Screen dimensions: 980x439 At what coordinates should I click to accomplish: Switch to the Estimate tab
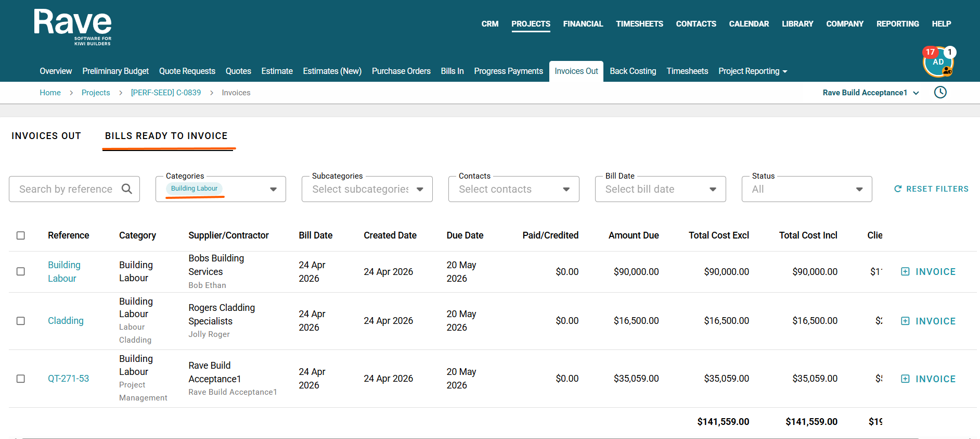pyautogui.click(x=277, y=71)
